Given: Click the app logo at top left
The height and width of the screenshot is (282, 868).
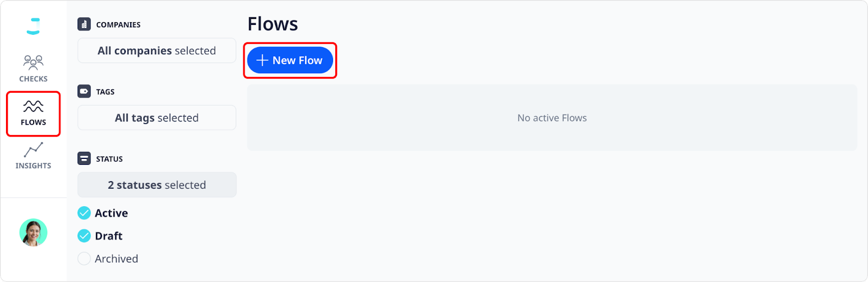Looking at the screenshot, I should click(33, 26).
